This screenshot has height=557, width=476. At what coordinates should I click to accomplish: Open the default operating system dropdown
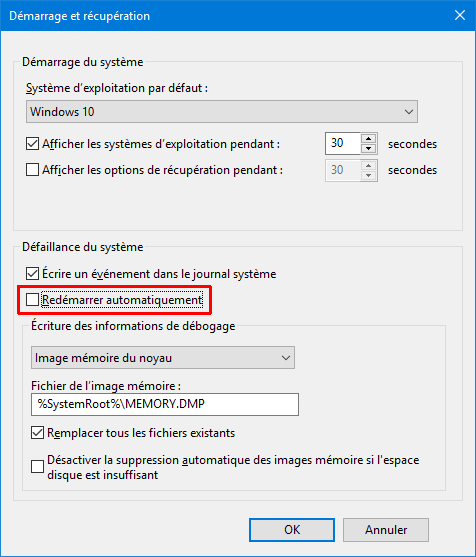click(222, 112)
